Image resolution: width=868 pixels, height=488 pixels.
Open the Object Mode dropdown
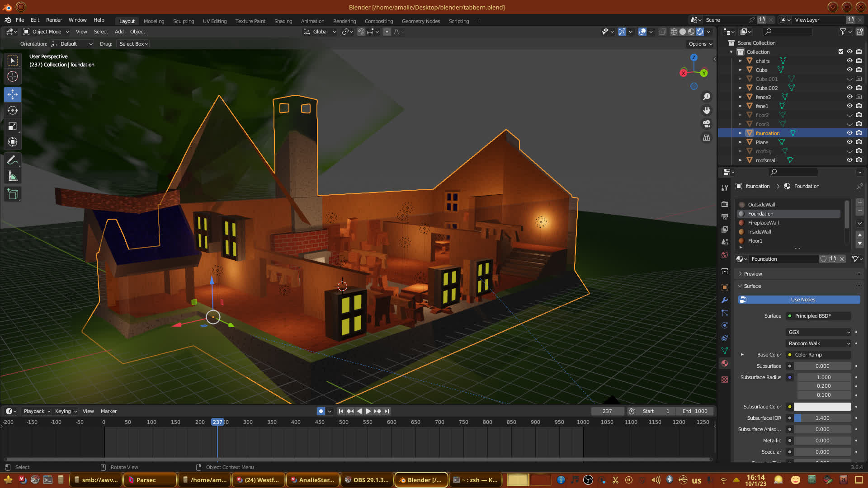(46, 32)
